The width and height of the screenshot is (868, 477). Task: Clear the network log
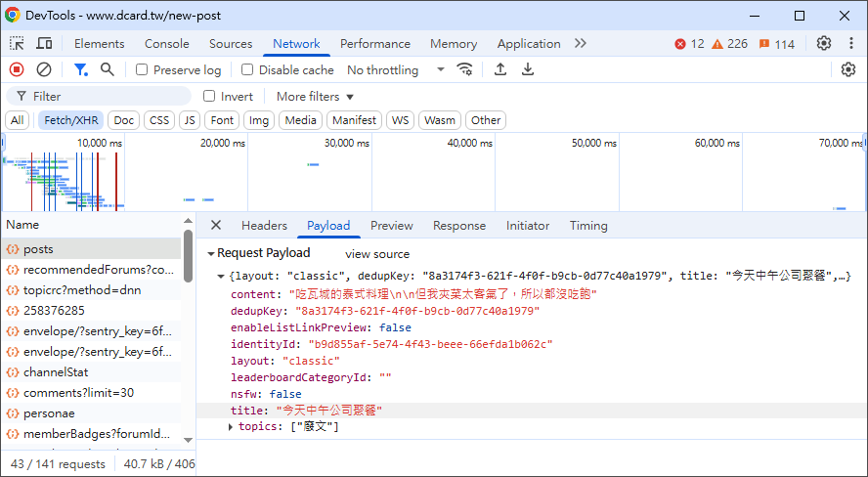point(44,69)
